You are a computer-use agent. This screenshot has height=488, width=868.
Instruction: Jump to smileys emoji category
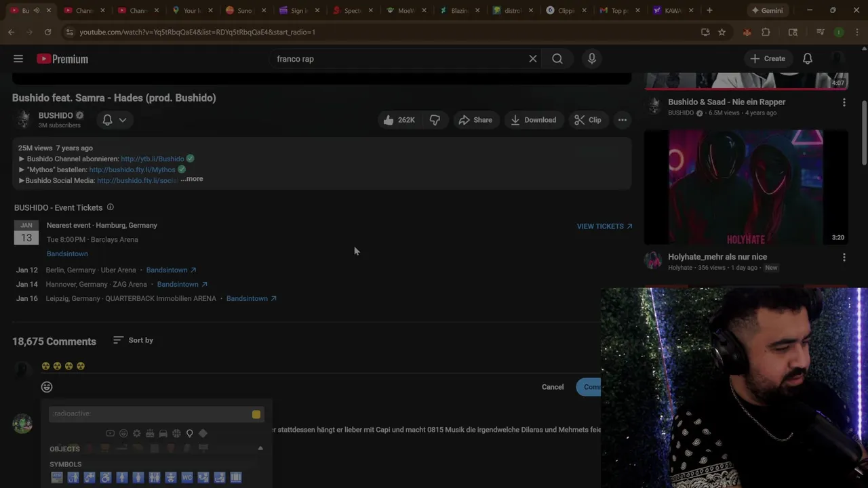coord(123,433)
